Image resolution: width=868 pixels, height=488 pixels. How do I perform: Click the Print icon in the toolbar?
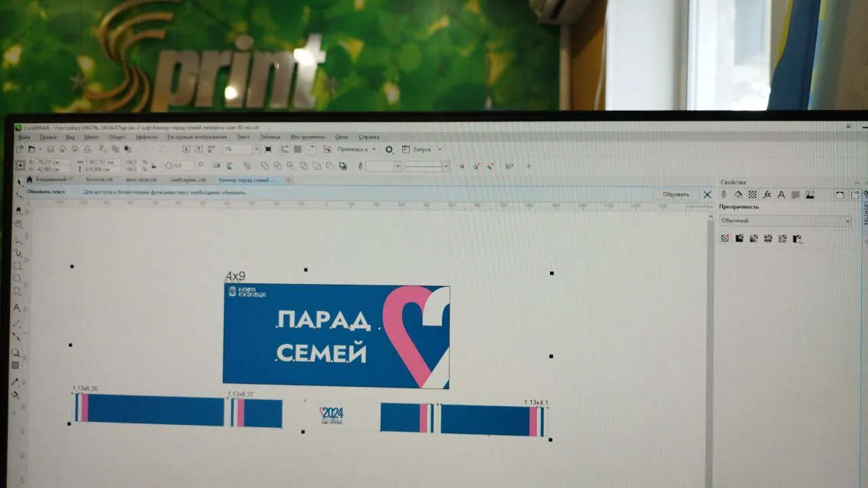click(x=87, y=148)
